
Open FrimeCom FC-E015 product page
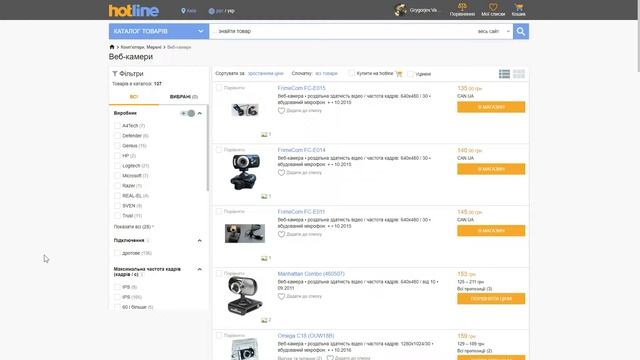click(x=302, y=88)
